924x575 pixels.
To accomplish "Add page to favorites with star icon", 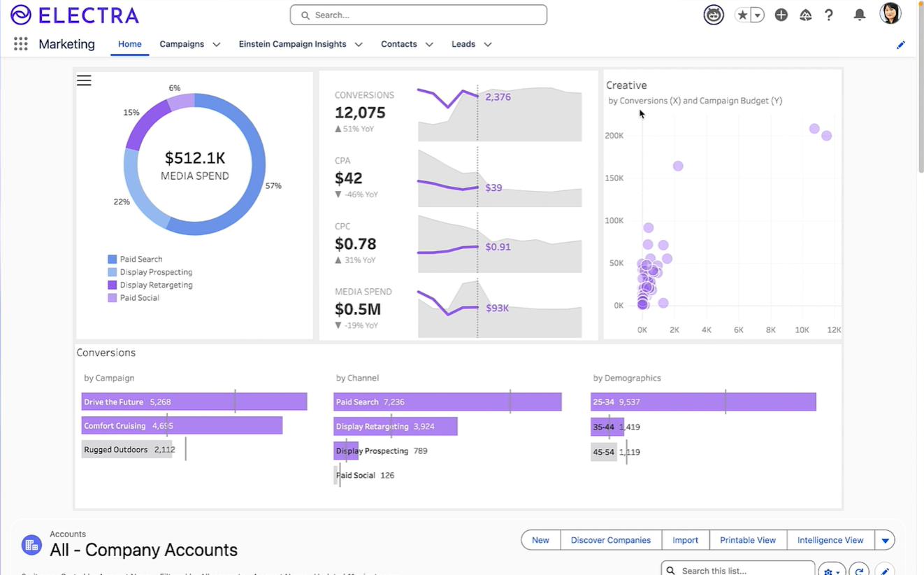I will coord(742,15).
